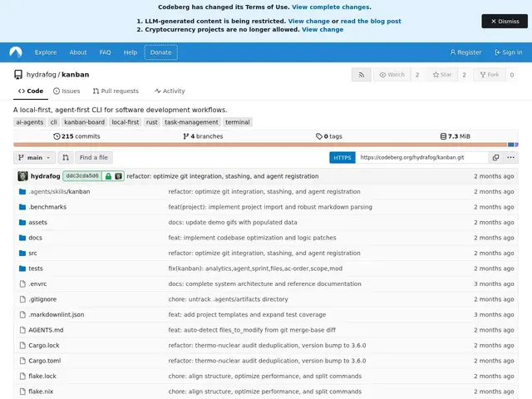The width and height of the screenshot is (532, 399).
Task: Open the About nav link
Action: [78, 52]
